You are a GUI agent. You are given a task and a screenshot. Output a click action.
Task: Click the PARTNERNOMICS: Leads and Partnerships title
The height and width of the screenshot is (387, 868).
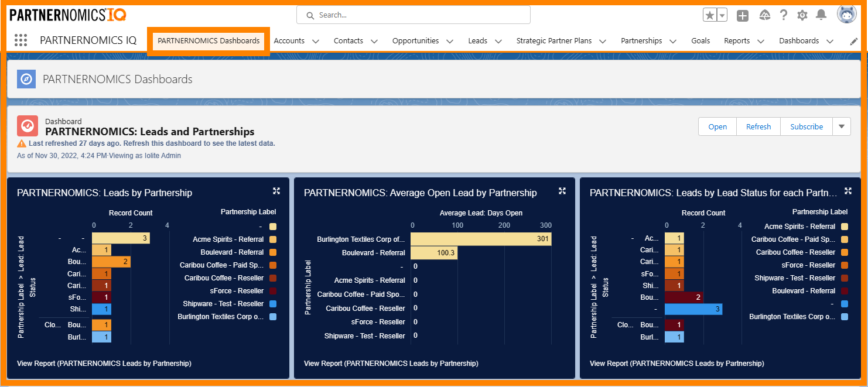click(x=150, y=132)
